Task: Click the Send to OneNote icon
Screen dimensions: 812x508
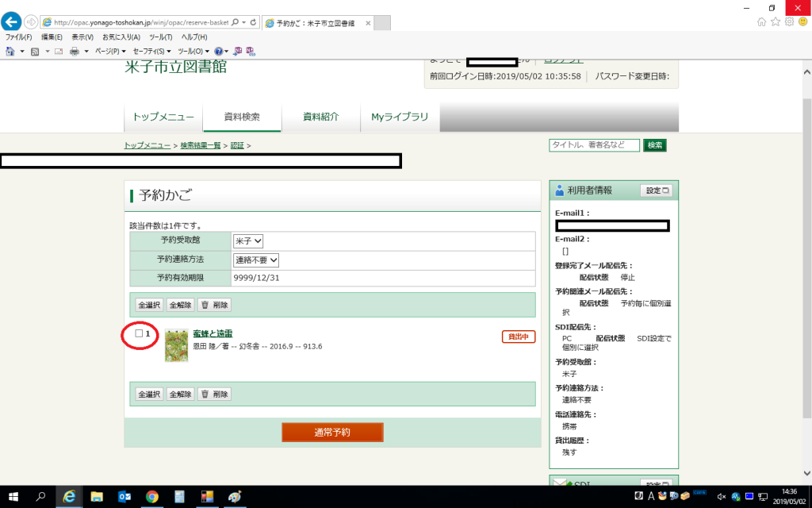Action: click(x=238, y=51)
